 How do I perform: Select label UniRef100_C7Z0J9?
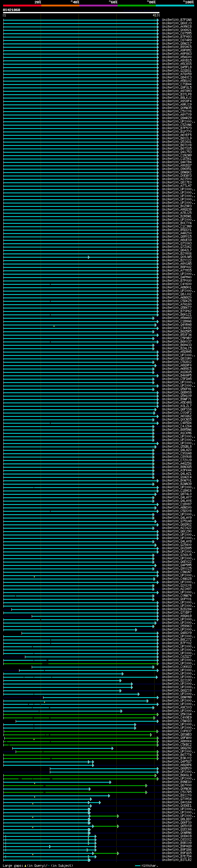[x=177, y=460]
